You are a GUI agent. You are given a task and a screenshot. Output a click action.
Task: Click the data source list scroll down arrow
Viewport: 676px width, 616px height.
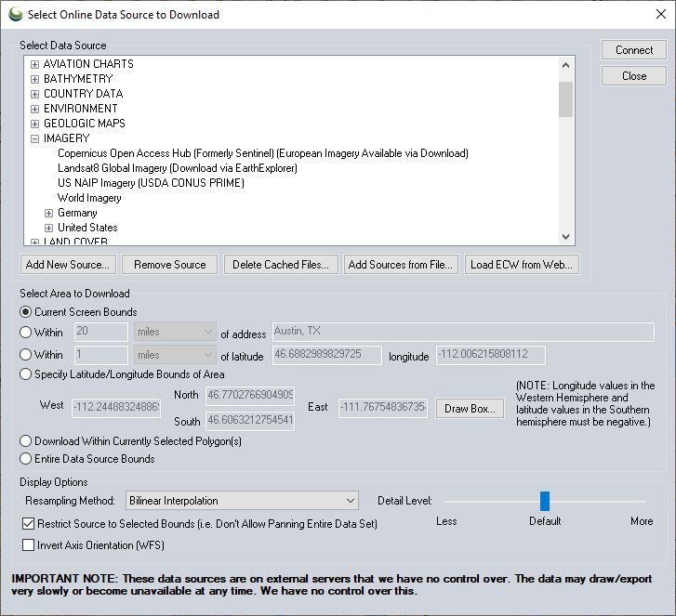pos(565,237)
